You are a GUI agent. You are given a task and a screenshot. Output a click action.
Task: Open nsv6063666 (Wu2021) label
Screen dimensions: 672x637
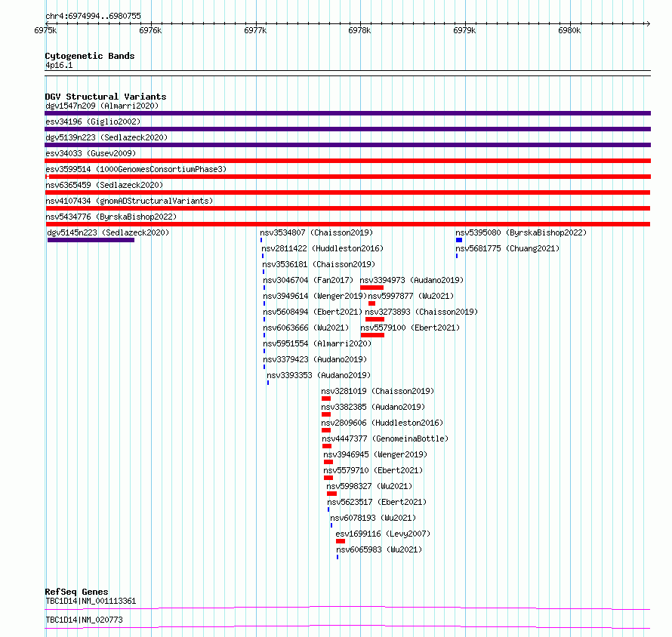pos(306,328)
